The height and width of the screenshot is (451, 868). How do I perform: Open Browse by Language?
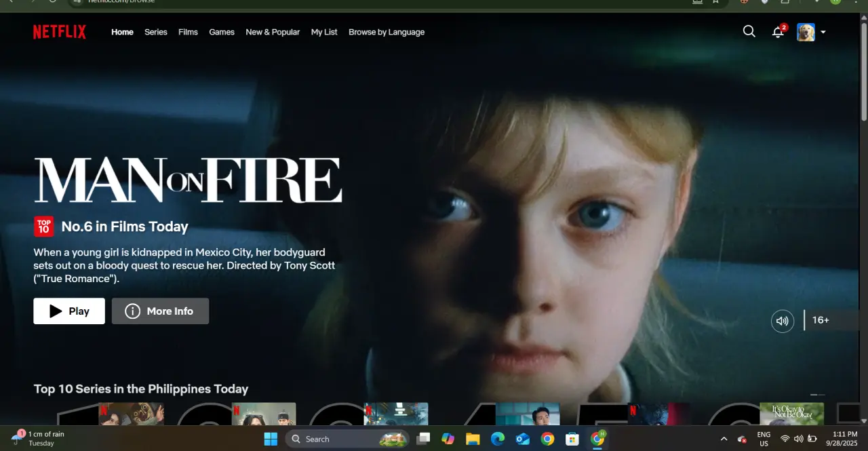coord(387,32)
